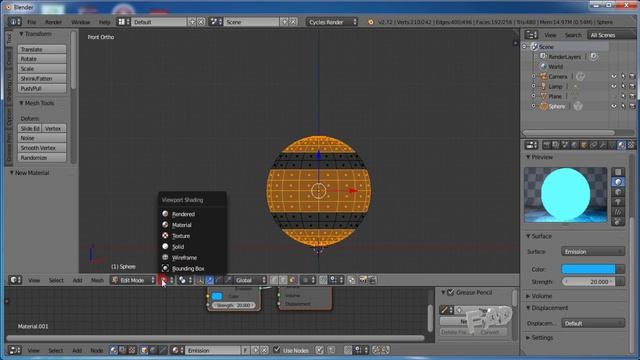Click the Shrink/Fatten button
The height and width of the screenshot is (360, 640).
pos(42,79)
